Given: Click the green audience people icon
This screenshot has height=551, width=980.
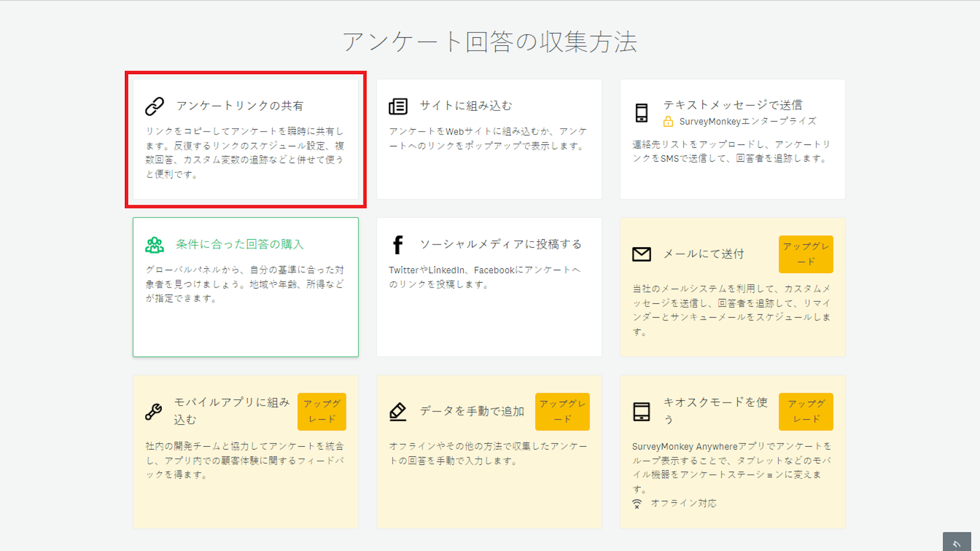Looking at the screenshot, I should coord(154,245).
